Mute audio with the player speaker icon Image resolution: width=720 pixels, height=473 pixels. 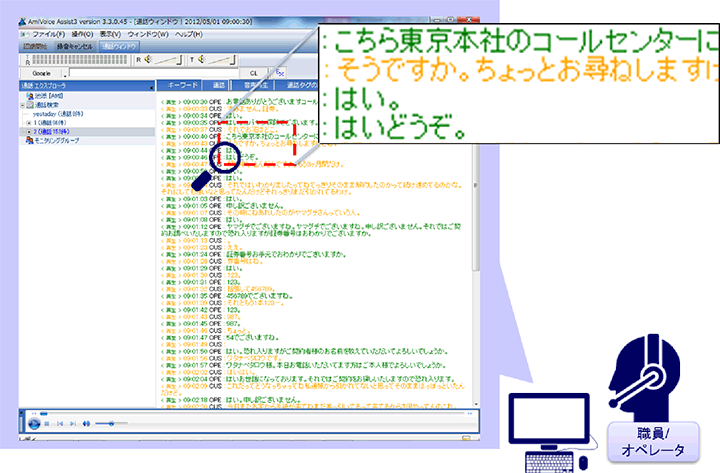point(85,424)
